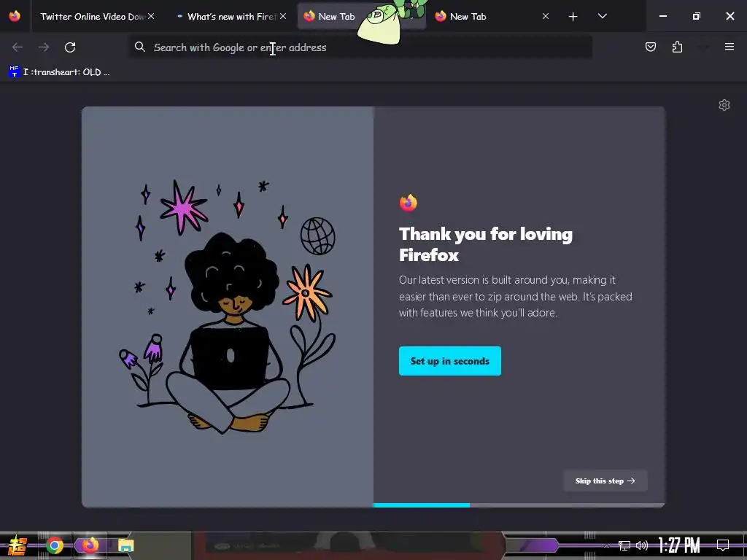
Task: Go back using the back arrow
Action: pos(18,47)
